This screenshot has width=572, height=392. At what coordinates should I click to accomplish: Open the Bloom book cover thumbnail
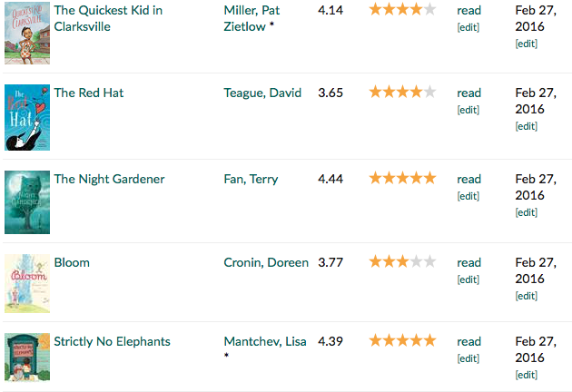27,283
